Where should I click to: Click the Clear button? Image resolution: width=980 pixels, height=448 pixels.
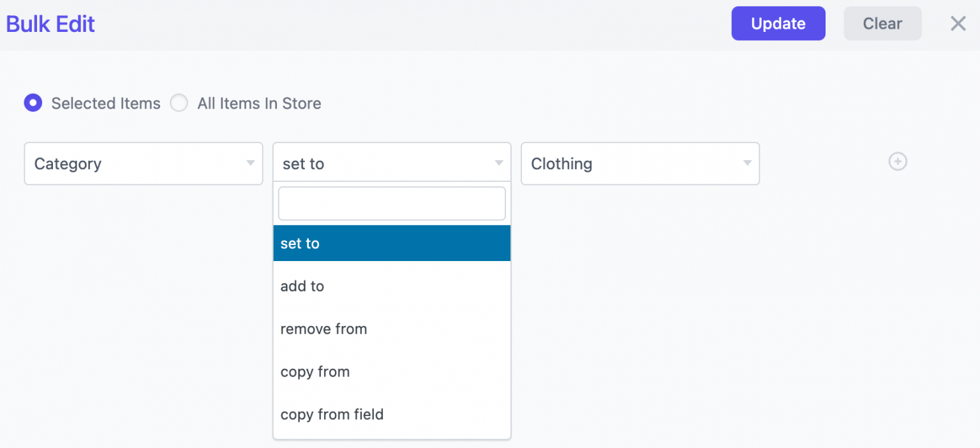click(882, 24)
